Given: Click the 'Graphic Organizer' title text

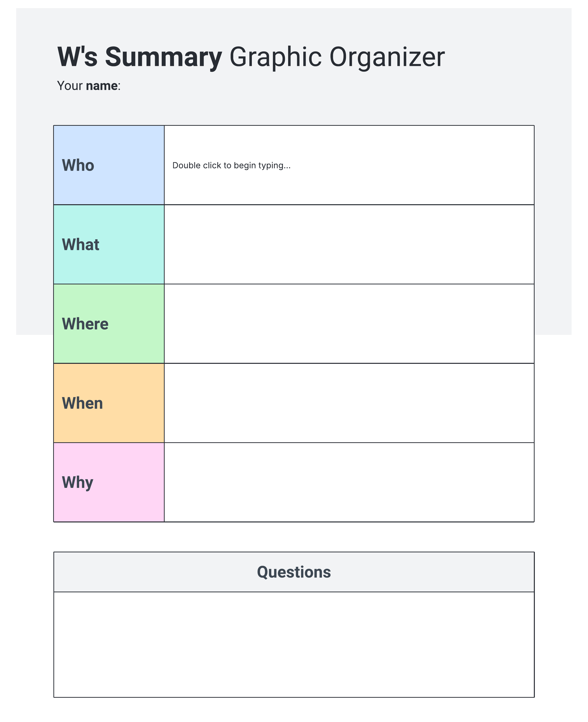Looking at the screenshot, I should (x=337, y=57).
